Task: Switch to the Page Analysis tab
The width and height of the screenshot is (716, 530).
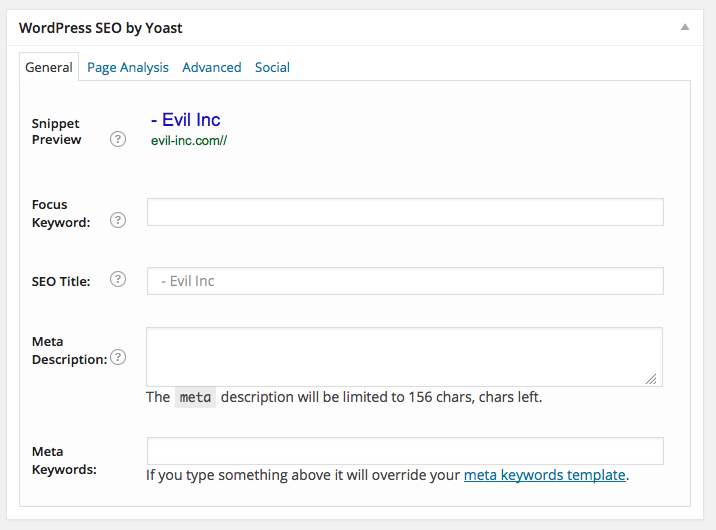Action: [x=128, y=67]
